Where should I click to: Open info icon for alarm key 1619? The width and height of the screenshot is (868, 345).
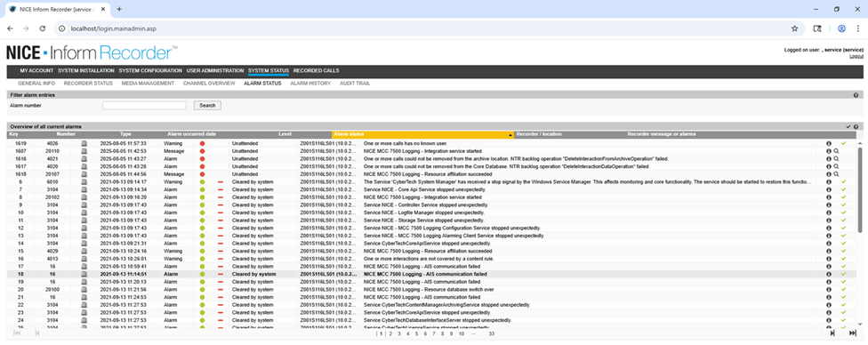(829, 143)
